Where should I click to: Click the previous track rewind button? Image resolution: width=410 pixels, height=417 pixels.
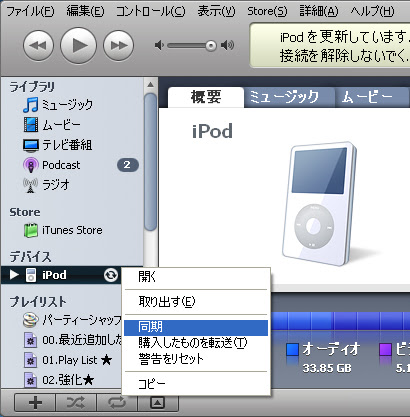(39, 45)
